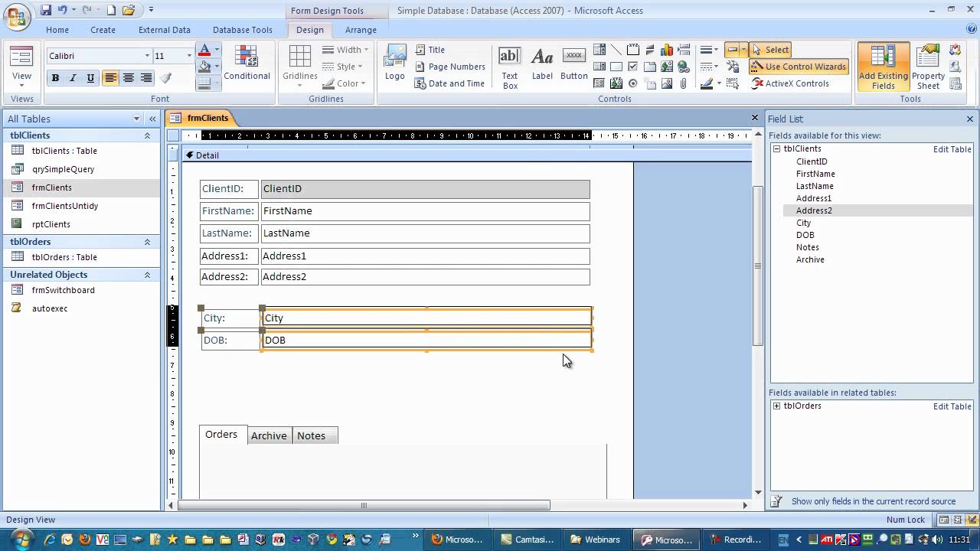The width and height of the screenshot is (980, 551).
Task: Select the Archive tab on the form
Action: (x=269, y=435)
